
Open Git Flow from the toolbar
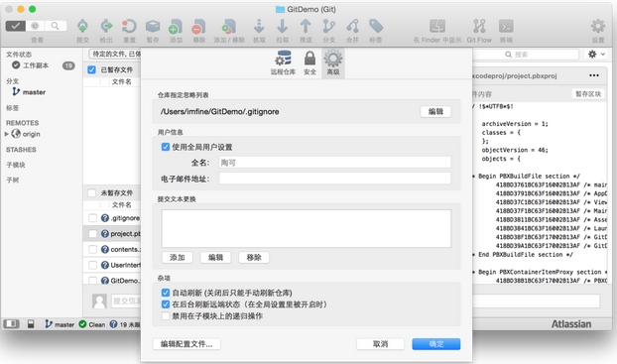pyautogui.click(x=479, y=27)
